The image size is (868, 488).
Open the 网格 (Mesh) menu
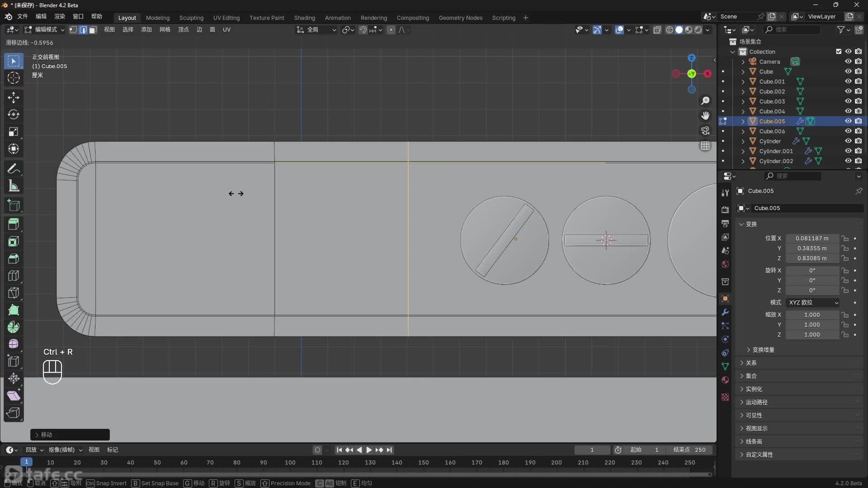tap(165, 30)
